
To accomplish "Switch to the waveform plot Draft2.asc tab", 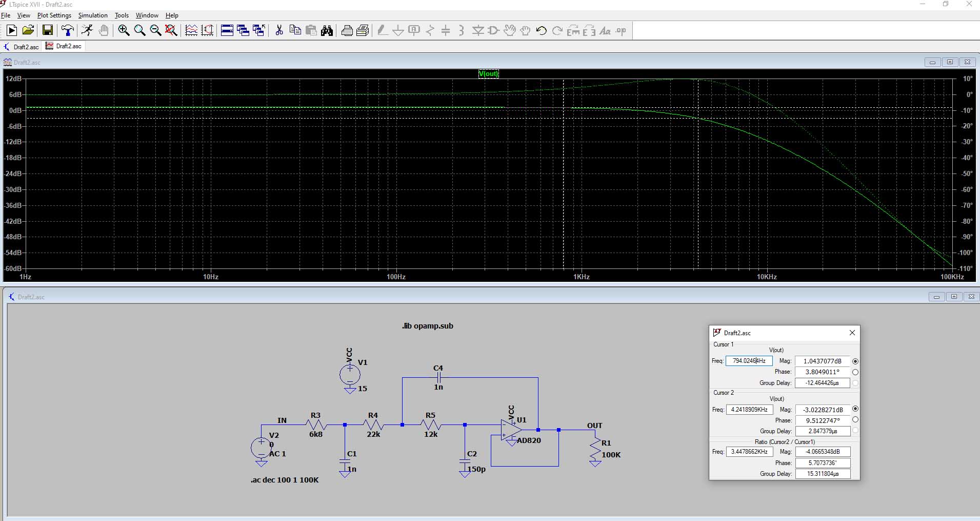I will coord(64,46).
